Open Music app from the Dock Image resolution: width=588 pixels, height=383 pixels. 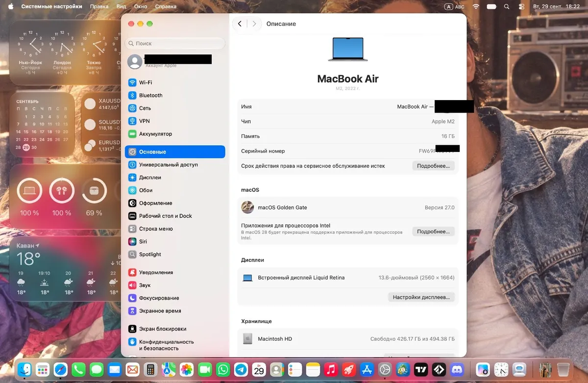click(x=331, y=369)
